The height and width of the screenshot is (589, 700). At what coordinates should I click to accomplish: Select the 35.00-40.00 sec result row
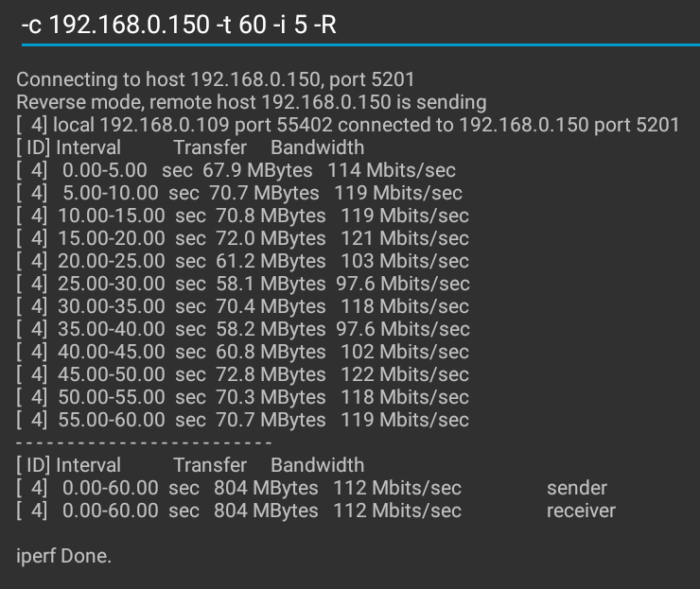pyautogui.click(x=243, y=329)
